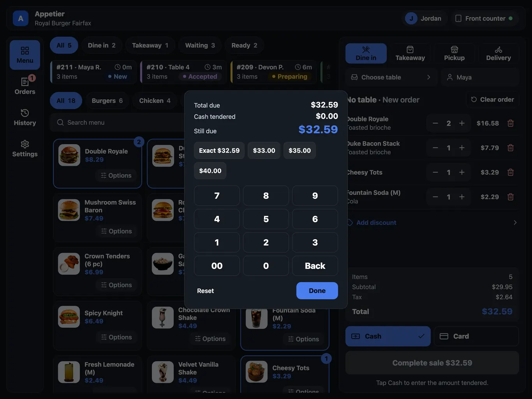532x399 pixels.
Task: Select Dine in order type
Action: click(x=366, y=53)
